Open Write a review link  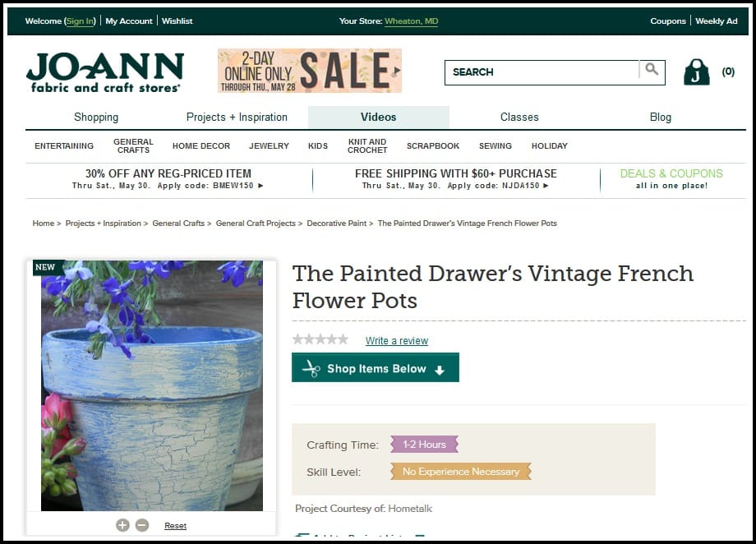click(397, 340)
